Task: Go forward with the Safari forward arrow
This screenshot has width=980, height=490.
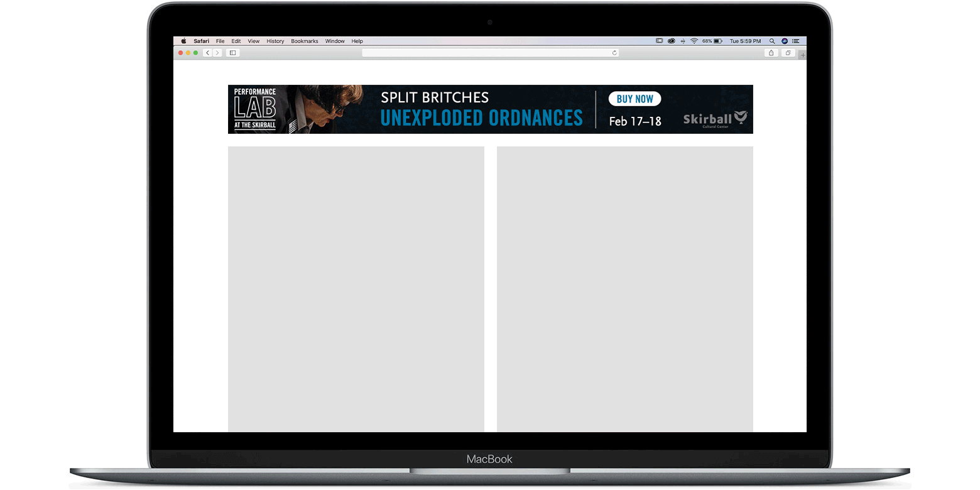Action: 217,53
